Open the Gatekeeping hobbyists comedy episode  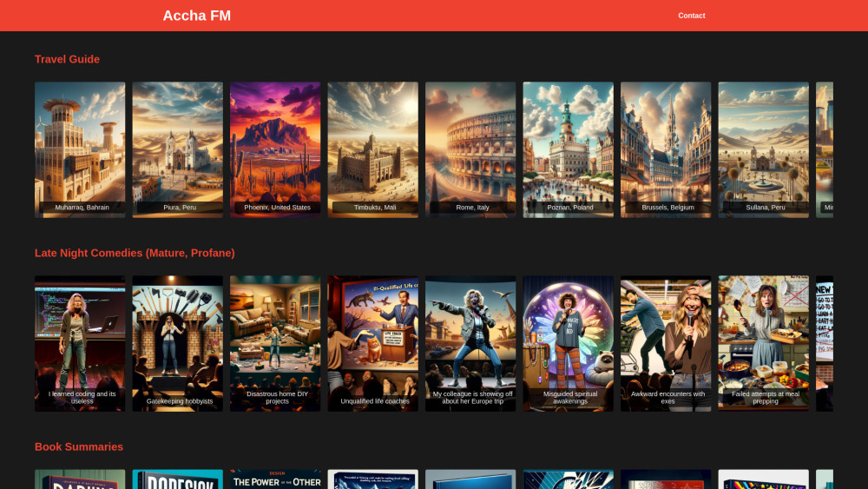click(177, 343)
